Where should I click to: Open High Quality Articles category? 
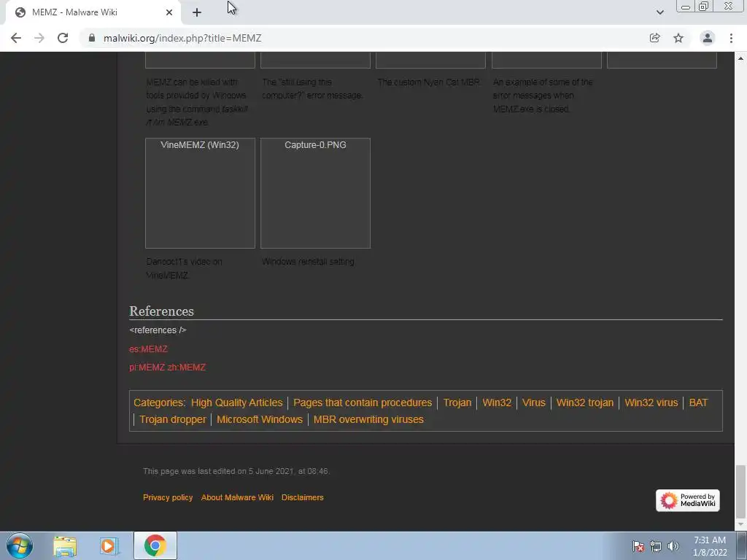point(237,402)
